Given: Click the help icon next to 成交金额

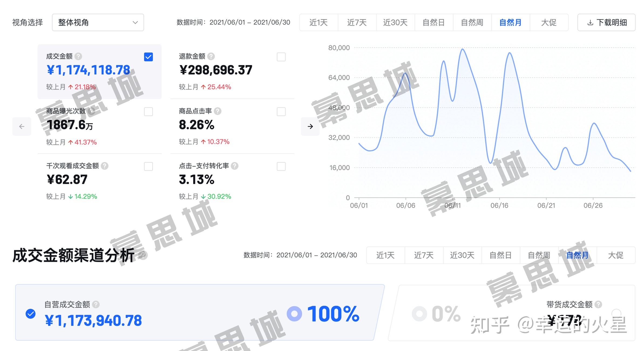Looking at the screenshot, I should (x=78, y=57).
